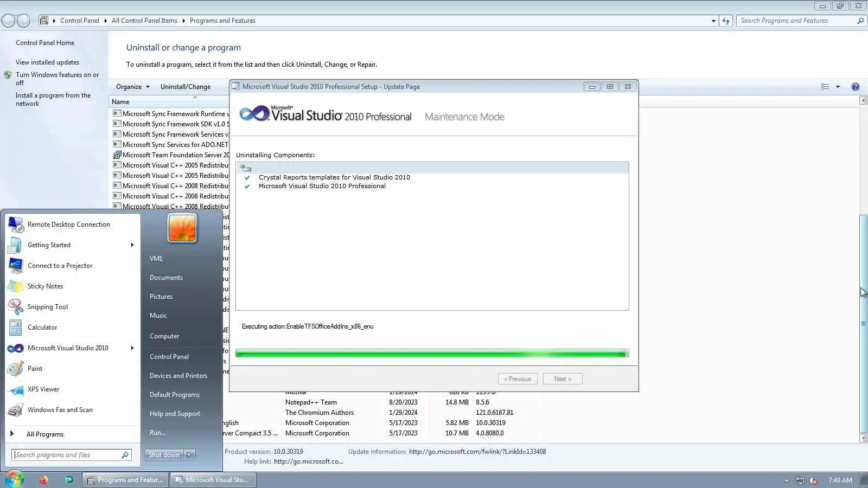This screenshot has width=868, height=488.
Task: Open Programs and Features help icon
Action: pyautogui.click(x=856, y=87)
